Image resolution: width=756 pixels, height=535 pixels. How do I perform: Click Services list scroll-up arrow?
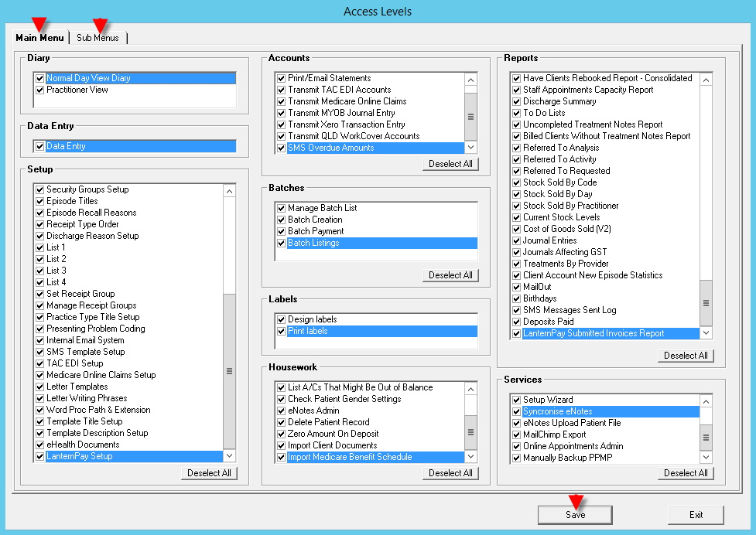pyautogui.click(x=705, y=400)
